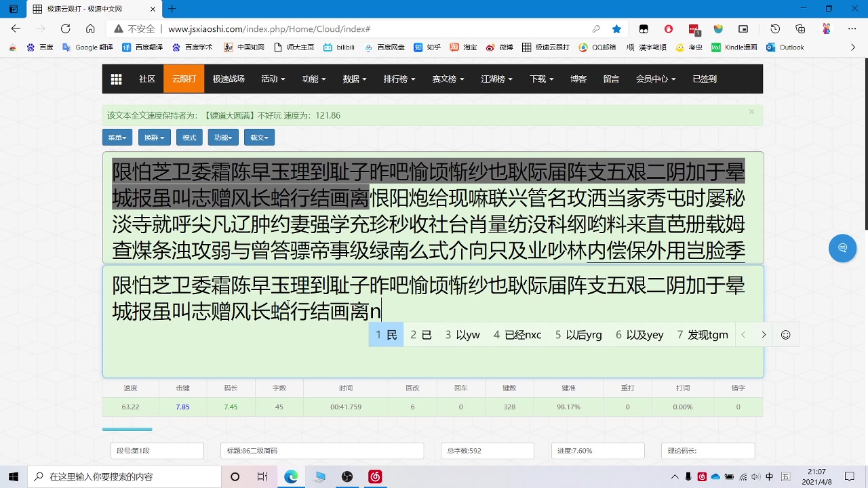Viewport: 868px width, 488px height.
Task: Expand the 赛文榜 dropdown menu
Action: click(448, 79)
